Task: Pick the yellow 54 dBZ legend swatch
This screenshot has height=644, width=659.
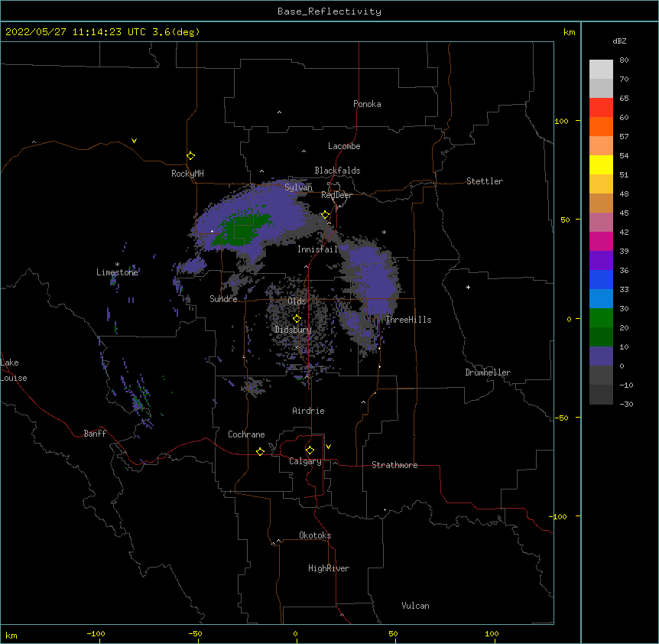Action: click(x=601, y=164)
